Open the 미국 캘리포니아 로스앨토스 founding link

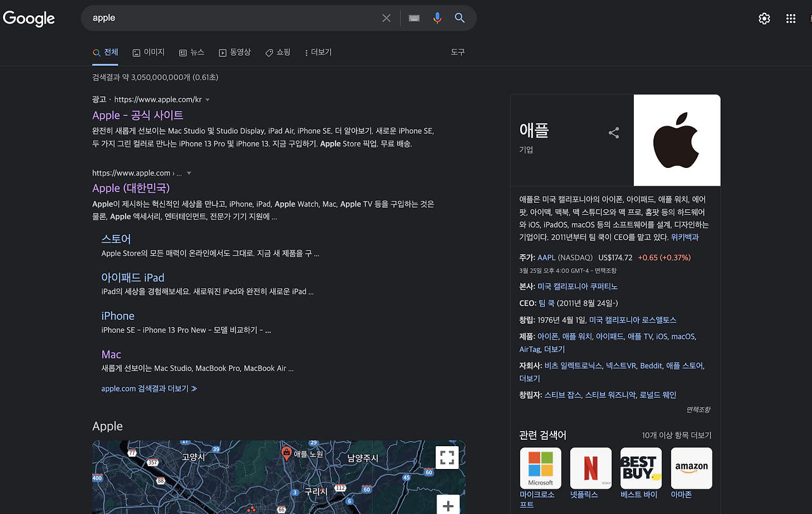(632, 320)
